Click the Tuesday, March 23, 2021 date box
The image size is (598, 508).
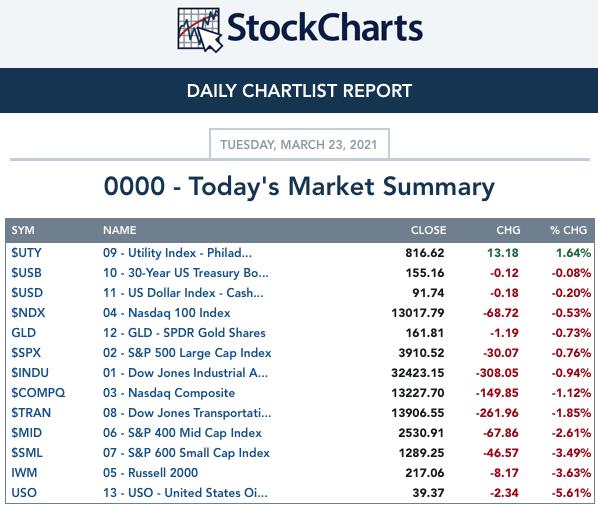(299, 144)
